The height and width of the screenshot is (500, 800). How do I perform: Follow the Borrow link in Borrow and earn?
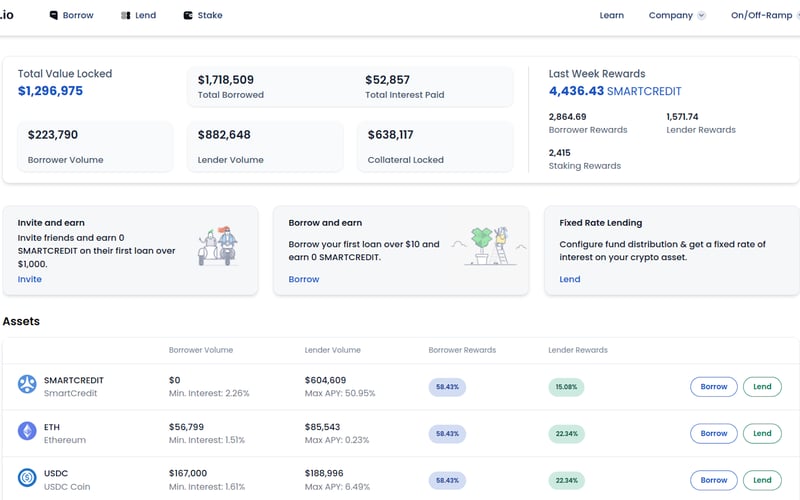[304, 279]
